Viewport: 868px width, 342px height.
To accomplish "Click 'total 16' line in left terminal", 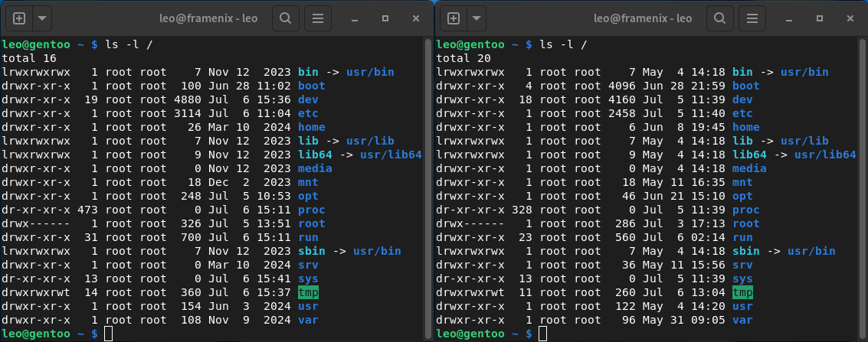I will point(29,58).
